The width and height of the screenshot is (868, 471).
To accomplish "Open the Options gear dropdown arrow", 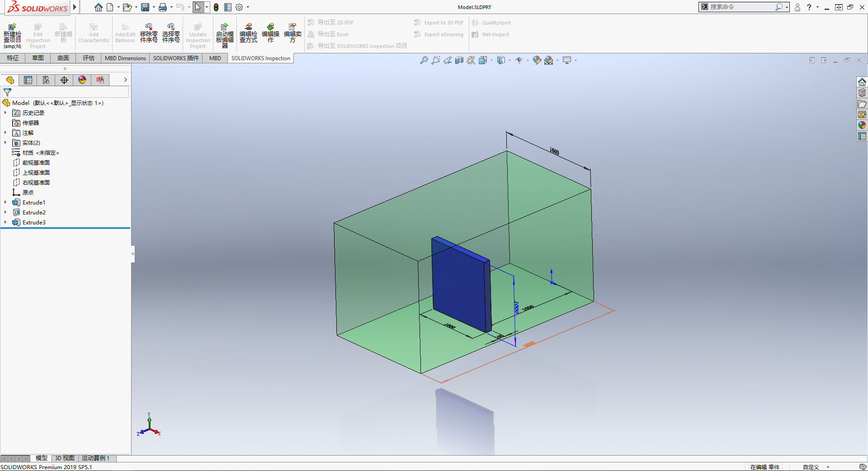I will [x=248, y=7].
